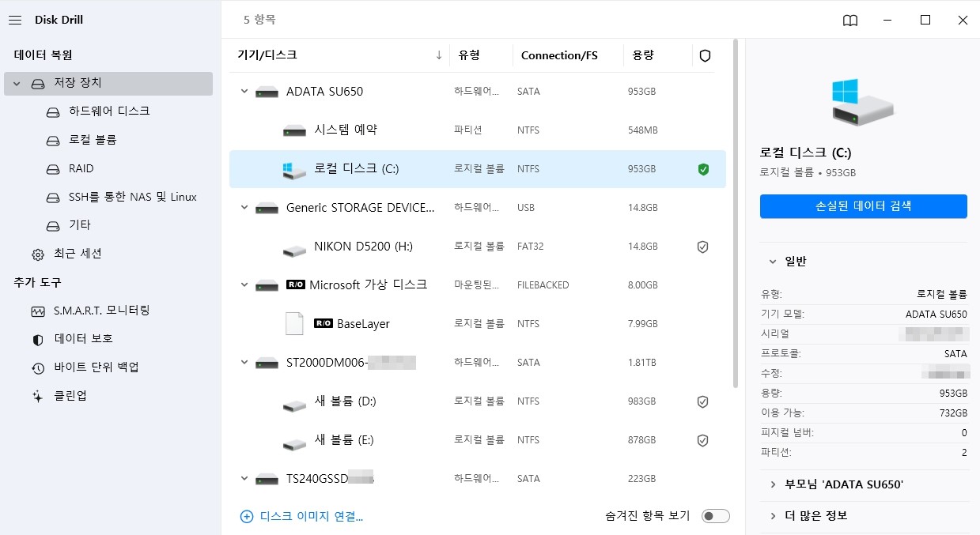Image resolution: width=980 pixels, height=535 pixels.
Task: Enable 숨겨진 항목 보기 toggle
Action: pyautogui.click(x=714, y=514)
